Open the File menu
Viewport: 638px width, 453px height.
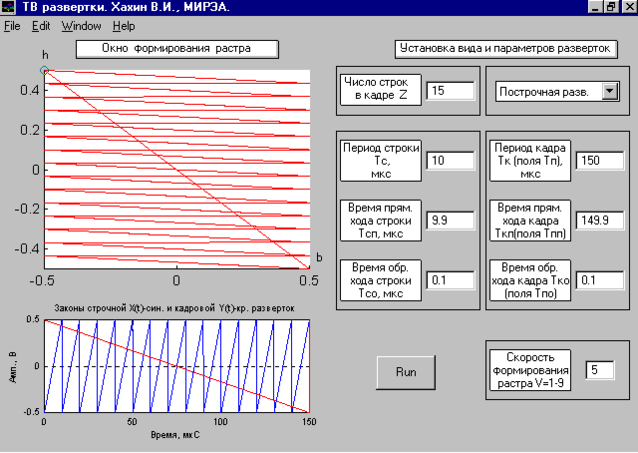tap(12, 26)
